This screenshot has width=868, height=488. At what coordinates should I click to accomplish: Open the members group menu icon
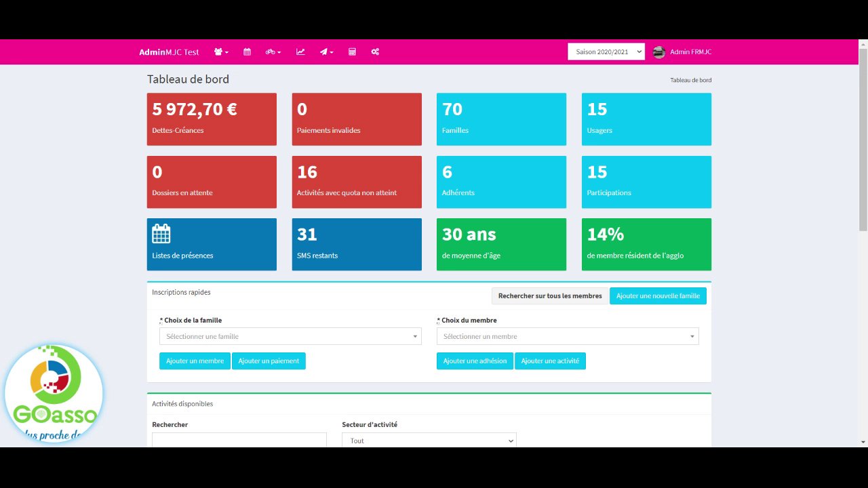221,52
